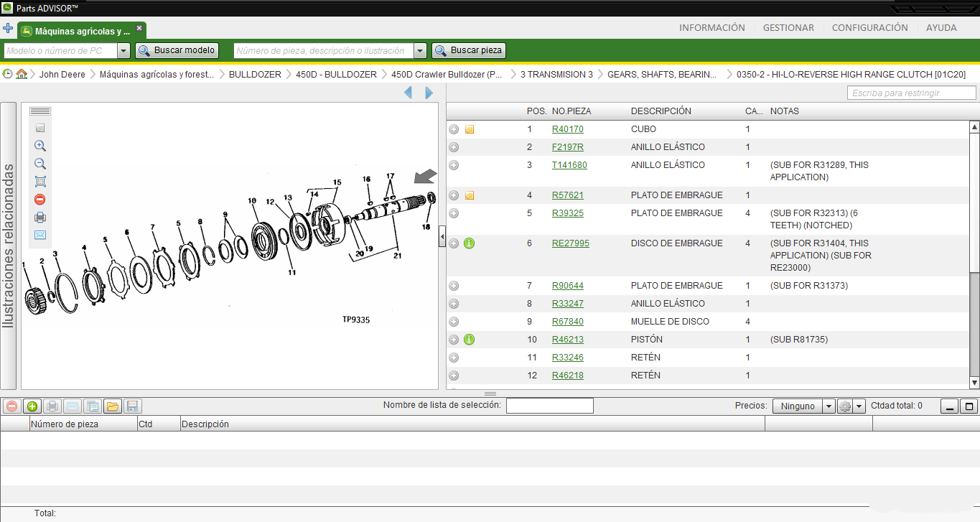The height and width of the screenshot is (522, 980).
Task: Open the INFORMACIÓN menu
Action: pos(712,27)
